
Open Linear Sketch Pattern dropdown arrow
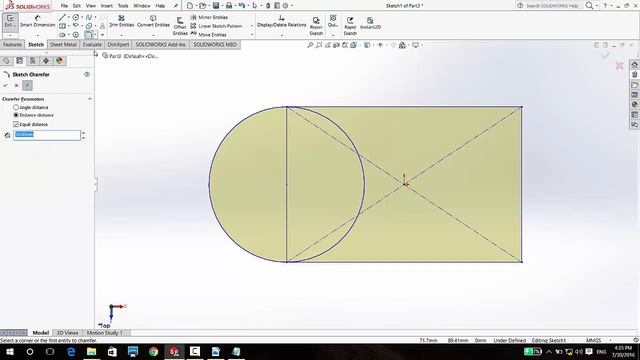(x=252, y=26)
